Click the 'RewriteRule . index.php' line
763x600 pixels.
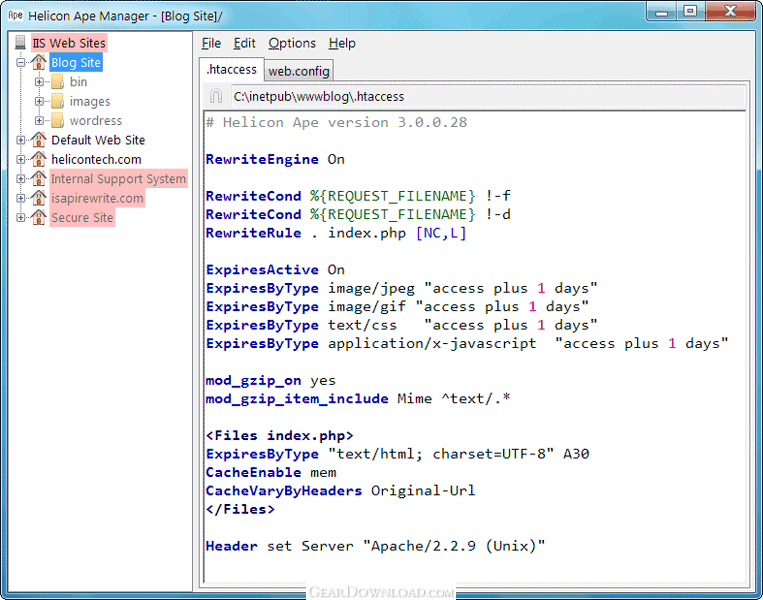coord(336,233)
